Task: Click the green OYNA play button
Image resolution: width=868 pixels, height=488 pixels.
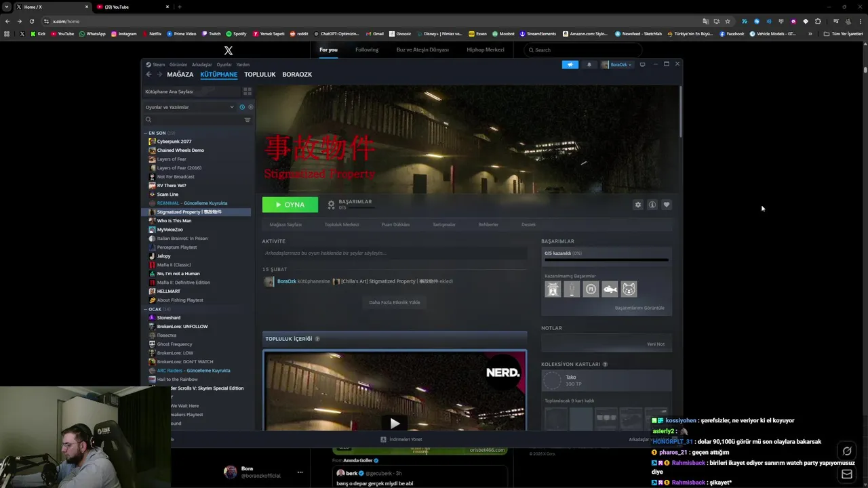Action: point(290,205)
